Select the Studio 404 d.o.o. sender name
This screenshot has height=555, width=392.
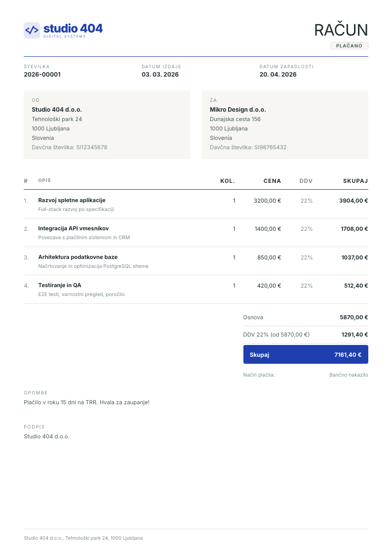57,110
